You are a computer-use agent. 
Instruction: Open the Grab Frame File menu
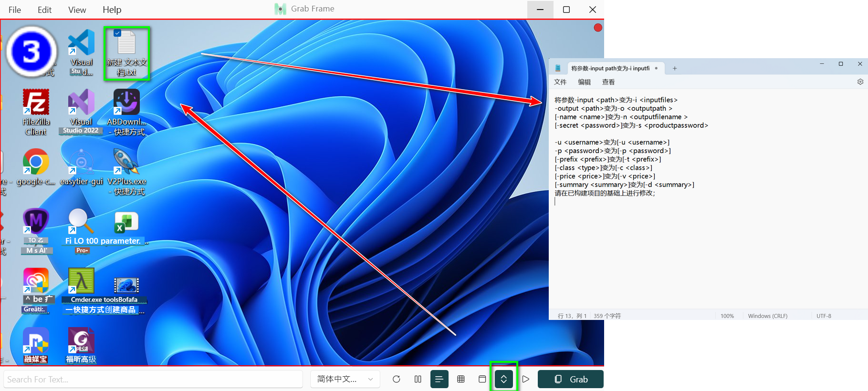[15, 10]
